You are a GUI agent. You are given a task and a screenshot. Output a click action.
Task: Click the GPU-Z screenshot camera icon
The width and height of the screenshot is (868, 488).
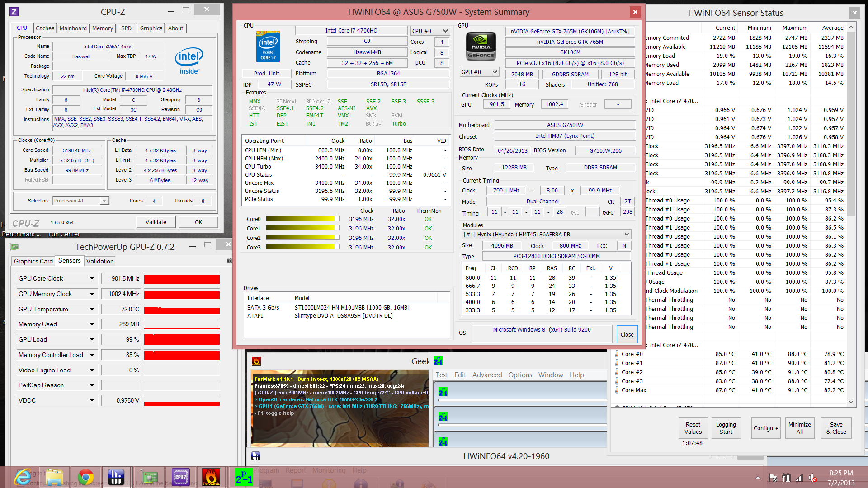tap(229, 261)
